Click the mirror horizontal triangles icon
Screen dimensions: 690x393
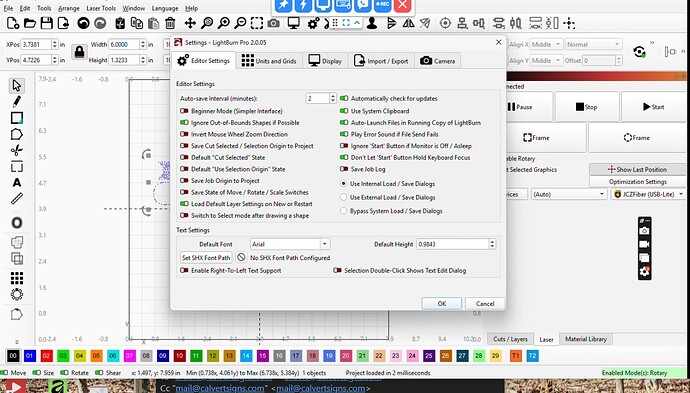point(408,23)
